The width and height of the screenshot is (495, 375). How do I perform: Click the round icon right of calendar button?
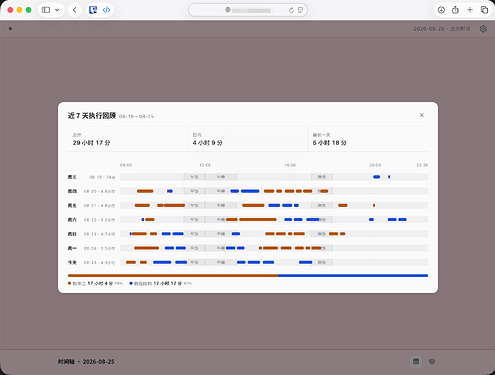click(432, 361)
